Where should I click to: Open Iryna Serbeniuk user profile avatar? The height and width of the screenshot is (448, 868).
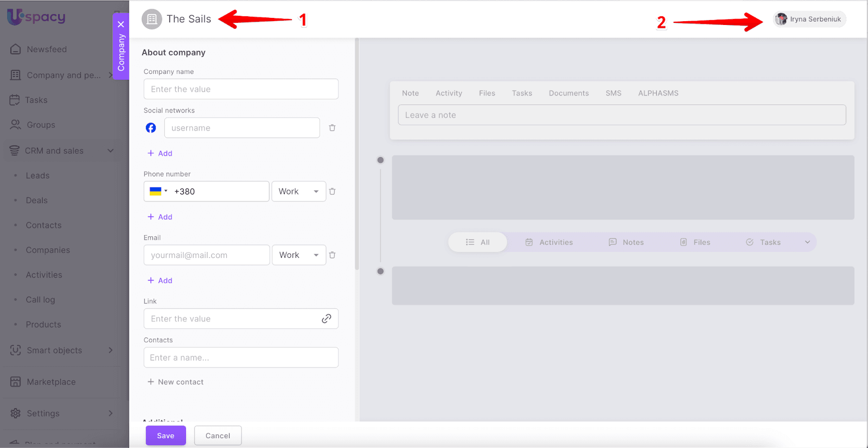[x=781, y=19]
